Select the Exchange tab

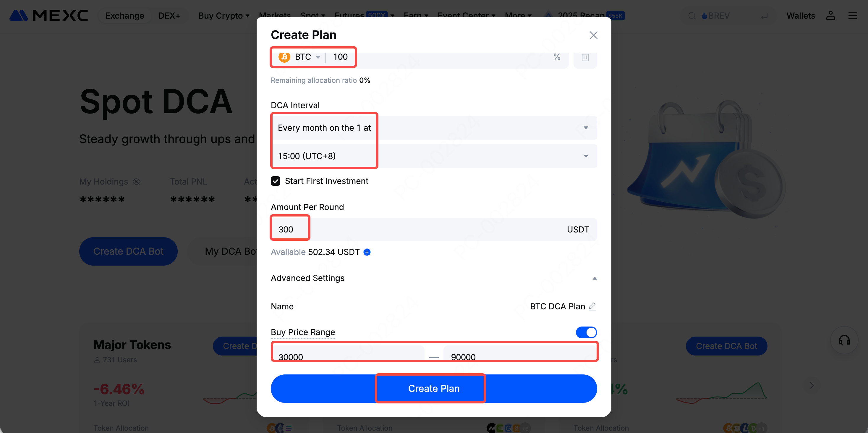[125, 15]
